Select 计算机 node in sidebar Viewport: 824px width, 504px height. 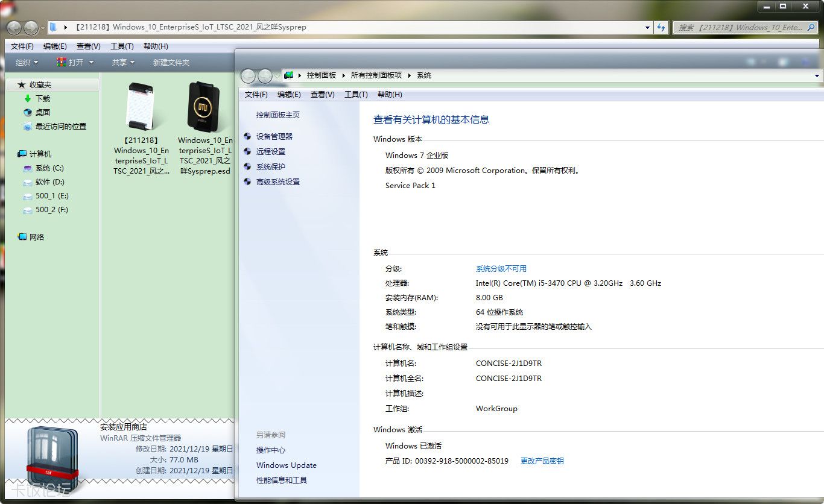[40, 154]
